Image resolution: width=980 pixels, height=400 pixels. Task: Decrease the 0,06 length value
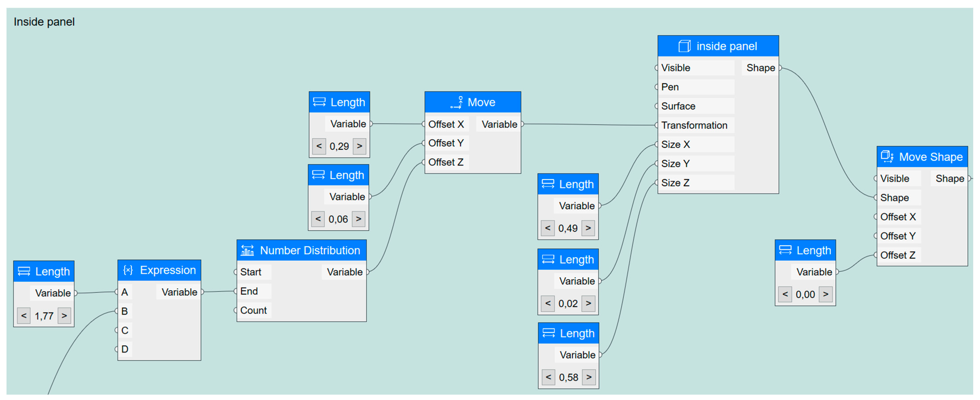(318, 219)
